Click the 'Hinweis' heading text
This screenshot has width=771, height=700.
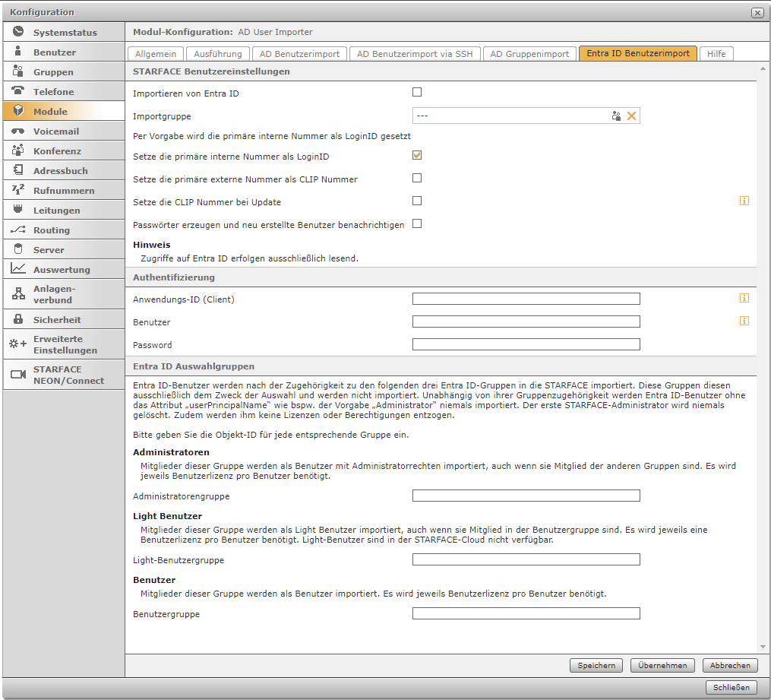151,245
